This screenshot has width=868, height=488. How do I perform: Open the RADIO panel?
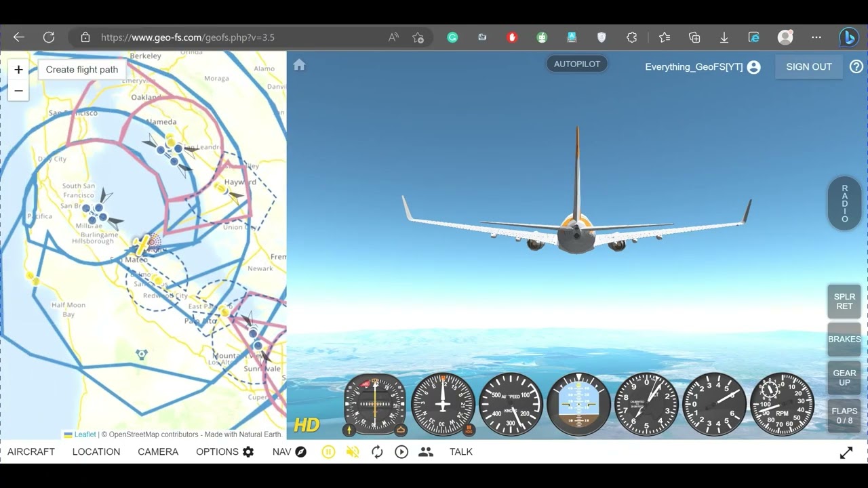click(x=844, y=203)
